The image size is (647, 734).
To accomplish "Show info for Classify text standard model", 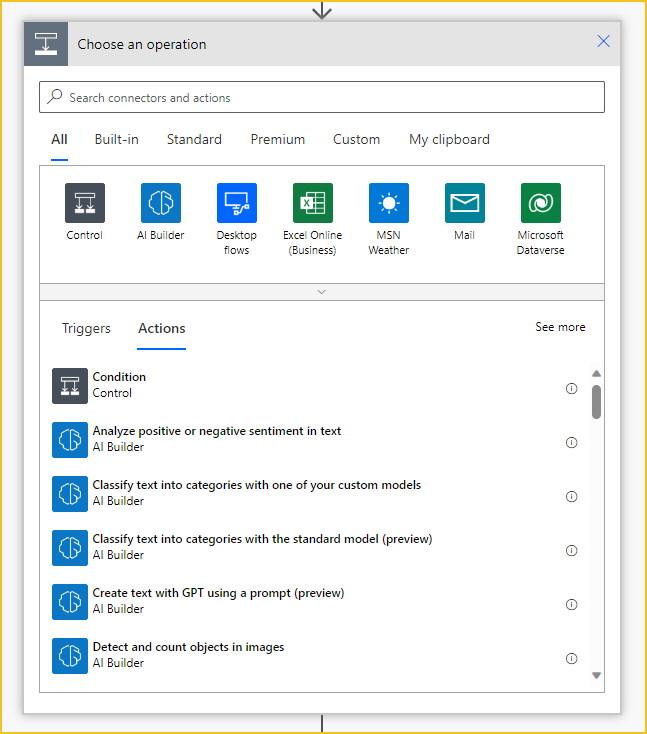I will [x=572, y=550].
